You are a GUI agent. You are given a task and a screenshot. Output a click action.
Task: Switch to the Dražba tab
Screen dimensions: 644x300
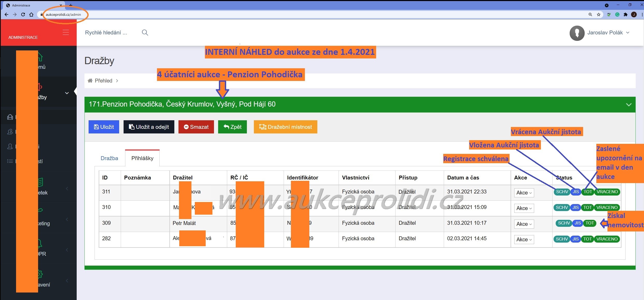109,158
